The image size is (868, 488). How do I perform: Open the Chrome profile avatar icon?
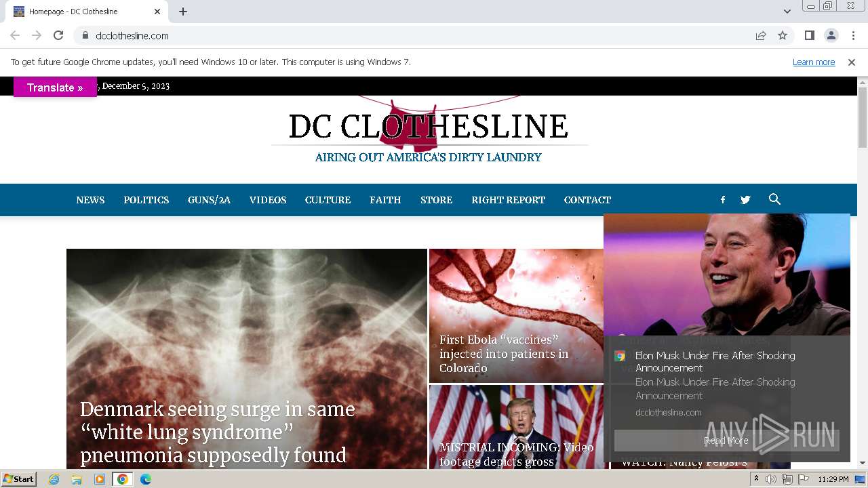point(831,35)
